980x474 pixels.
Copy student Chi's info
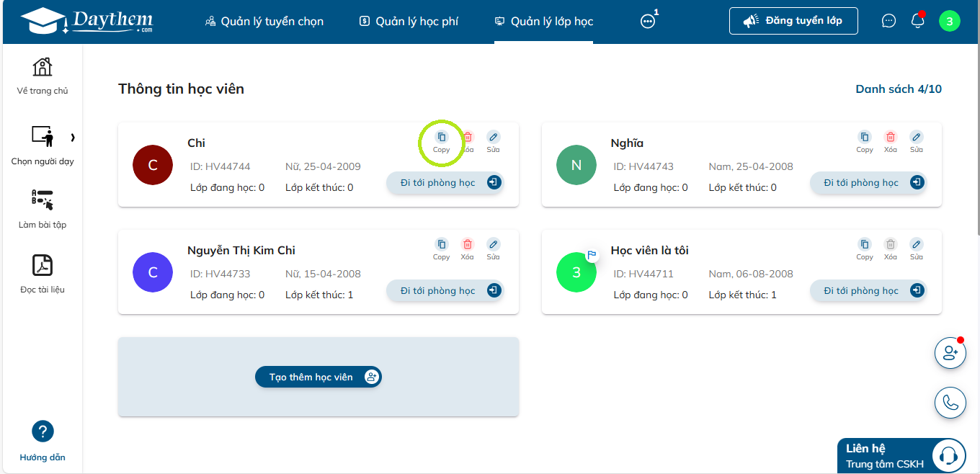pos(441,141)
